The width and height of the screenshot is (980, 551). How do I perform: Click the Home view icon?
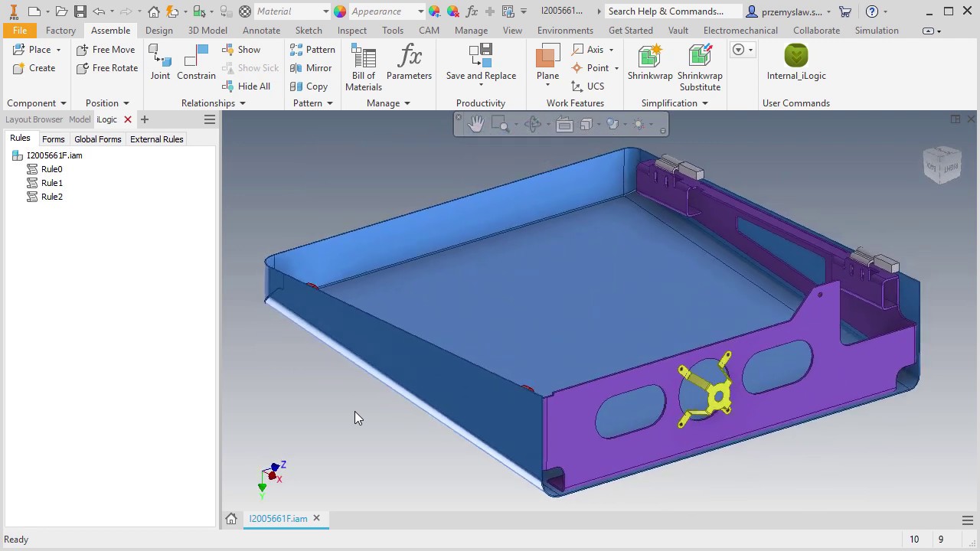click(x=154, y=11)
